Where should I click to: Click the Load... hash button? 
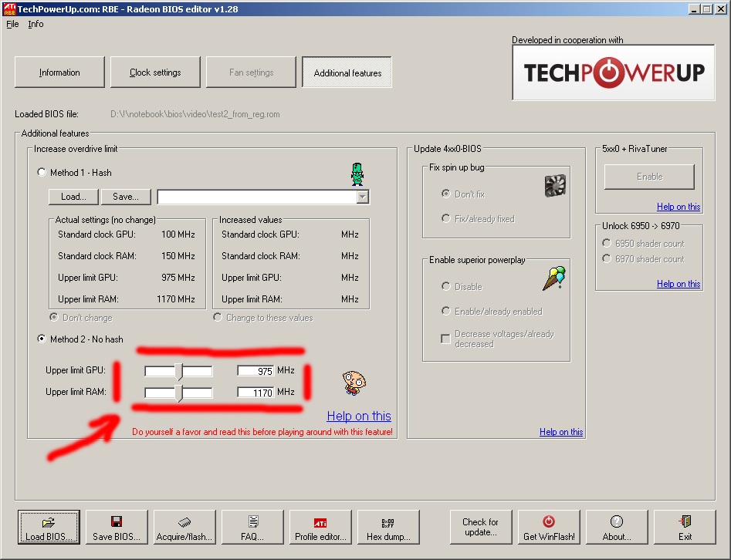click(73, 197)
